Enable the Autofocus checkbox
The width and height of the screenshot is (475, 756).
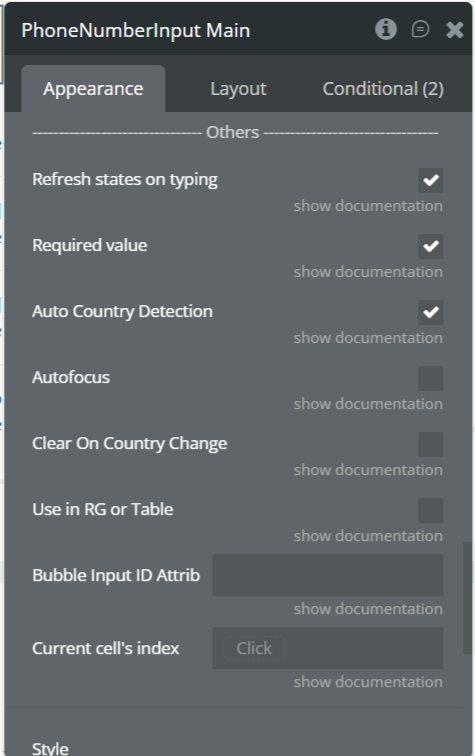[x=431, y=378]
